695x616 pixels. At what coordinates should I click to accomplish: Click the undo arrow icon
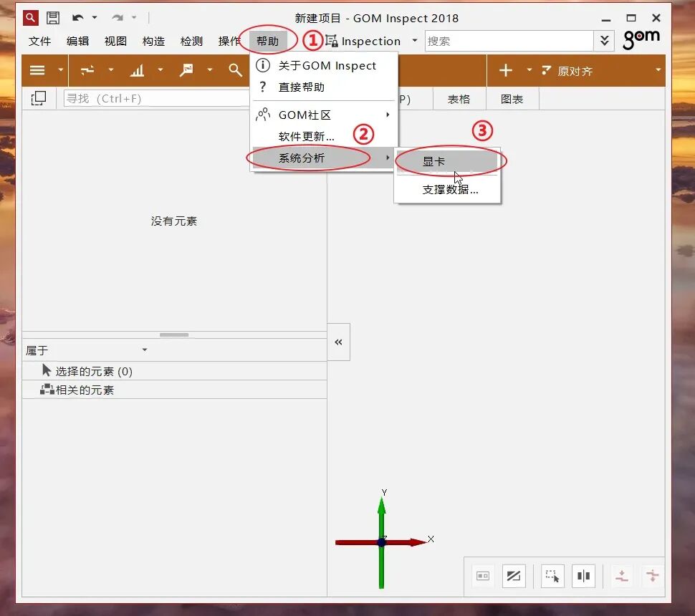(x=78, y=18)
